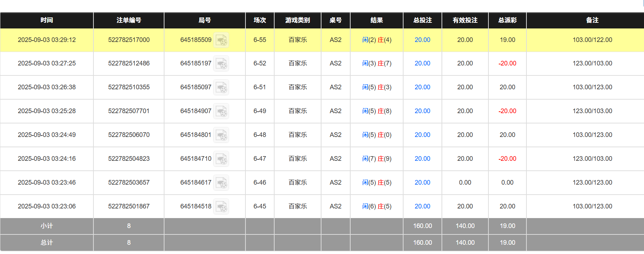644x254 pixels.
Task: Open video replay for round 645184518
Action: click(x=221, y=207)
